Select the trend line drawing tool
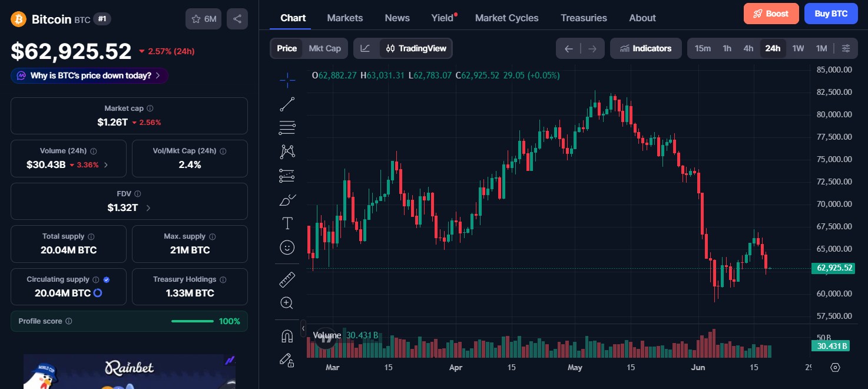 (287, 104)
